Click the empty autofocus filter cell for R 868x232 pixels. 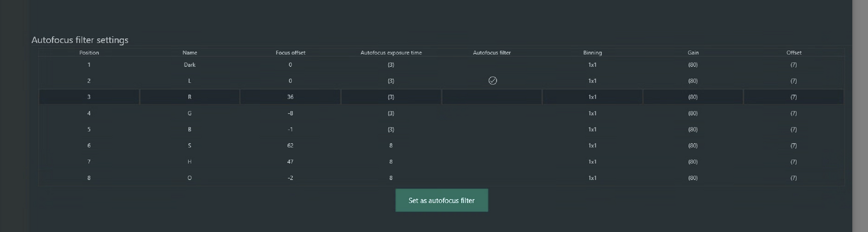point(492,97)
